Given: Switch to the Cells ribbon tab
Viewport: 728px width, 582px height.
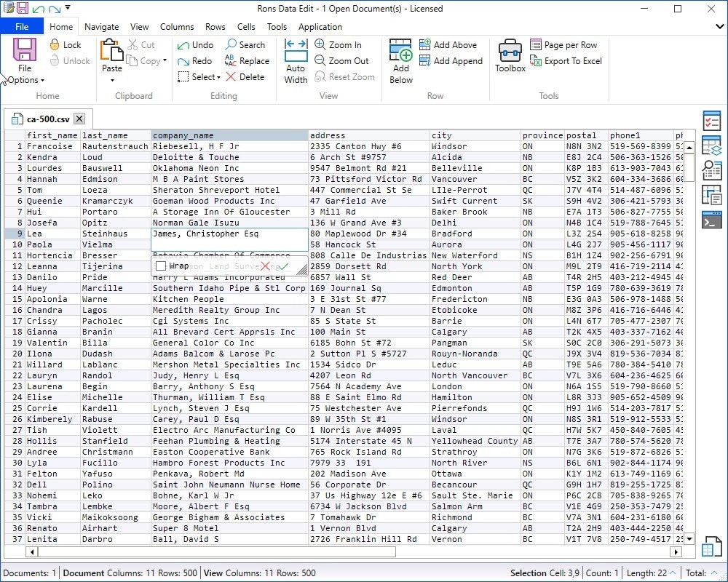Looking at the screenshot, I should pos(246,27).
